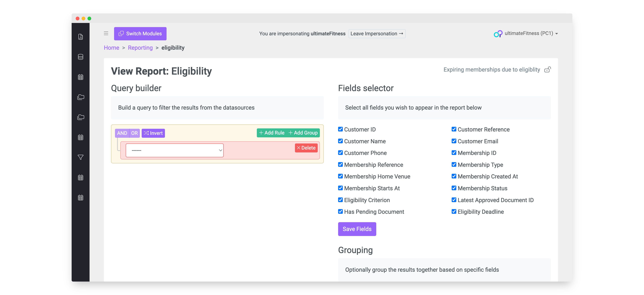Delete the empty query rule
Viewport: 644px width, 295px height.
(x=306, y=148)
